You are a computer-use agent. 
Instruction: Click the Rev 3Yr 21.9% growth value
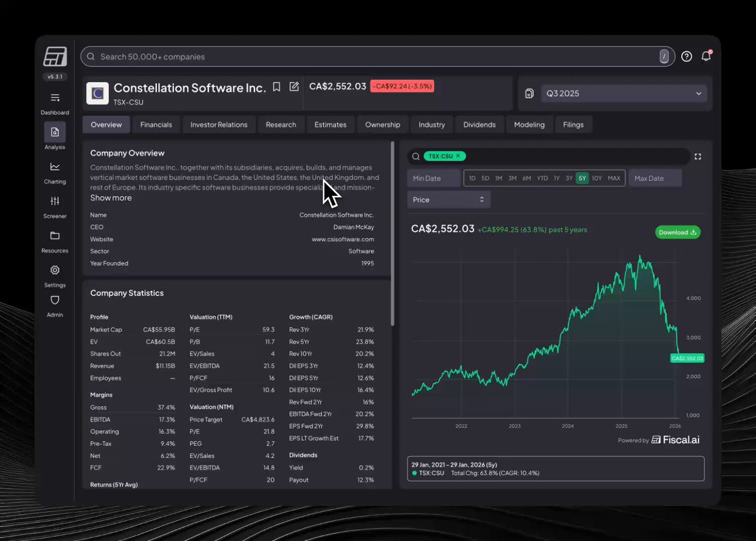[365, 329]
